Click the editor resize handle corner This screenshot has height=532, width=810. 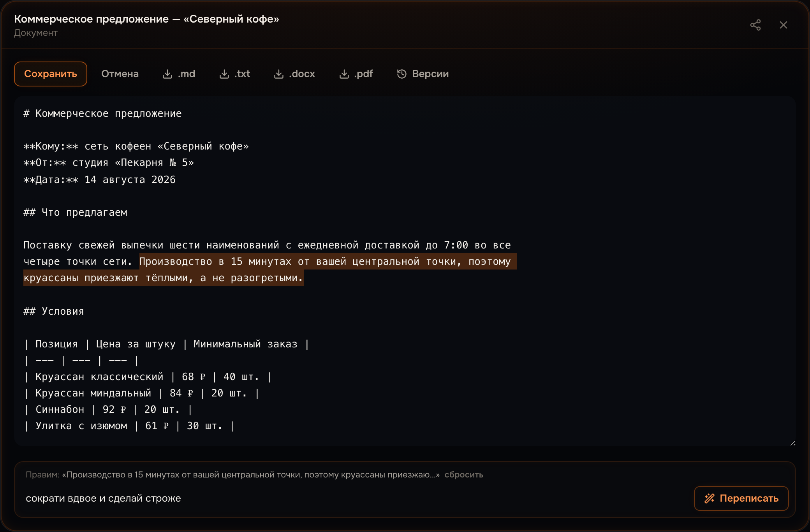(793, 443)
